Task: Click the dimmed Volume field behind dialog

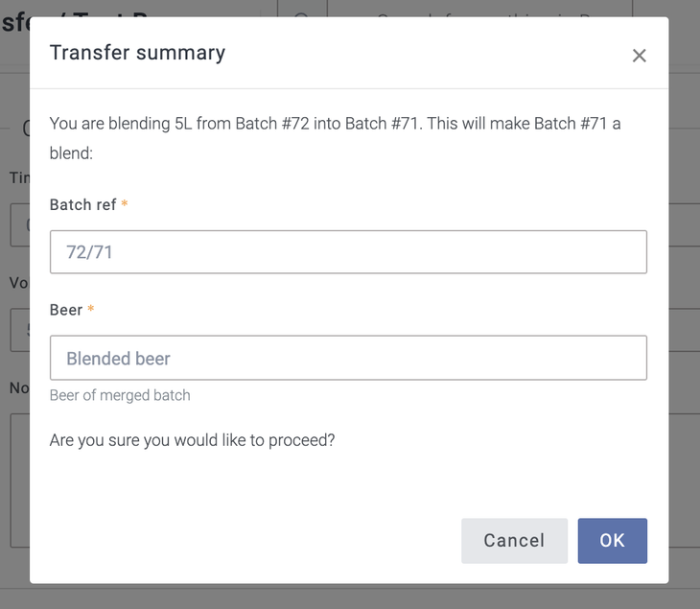Action: pos(19,328)
